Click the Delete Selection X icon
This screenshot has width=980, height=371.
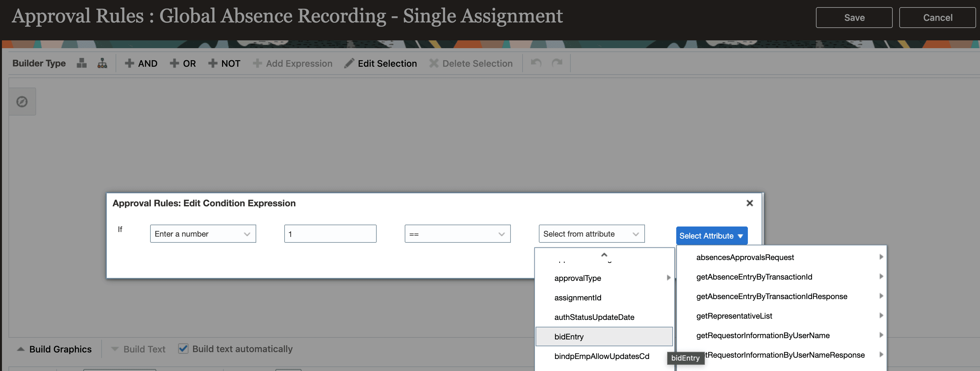pos(433,63)
